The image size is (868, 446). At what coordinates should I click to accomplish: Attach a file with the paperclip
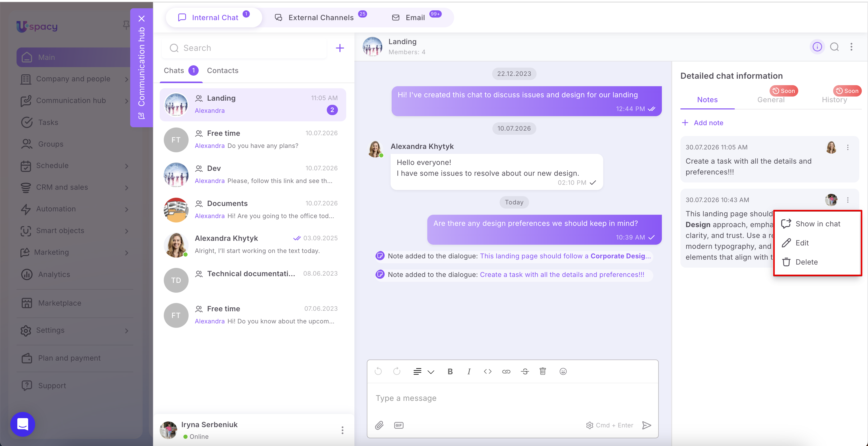click(379, 425)
